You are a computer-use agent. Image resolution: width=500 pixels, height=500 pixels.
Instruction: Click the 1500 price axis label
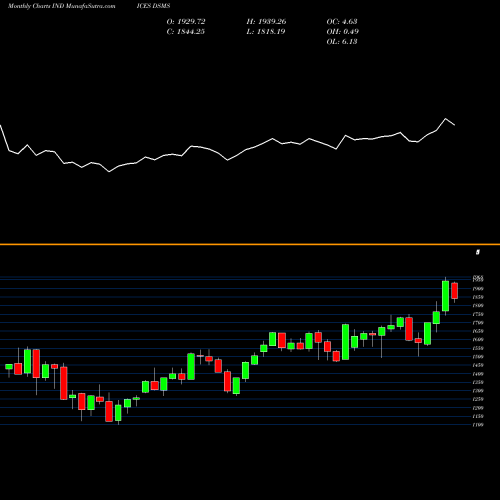pyautogui.click(x=478, y=357)
